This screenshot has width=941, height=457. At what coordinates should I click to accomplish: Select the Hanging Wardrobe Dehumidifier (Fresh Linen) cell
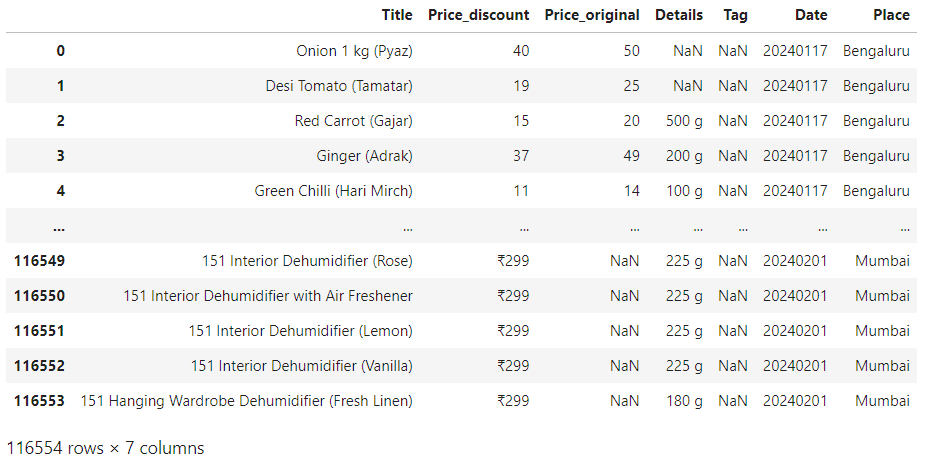point(247,401)
